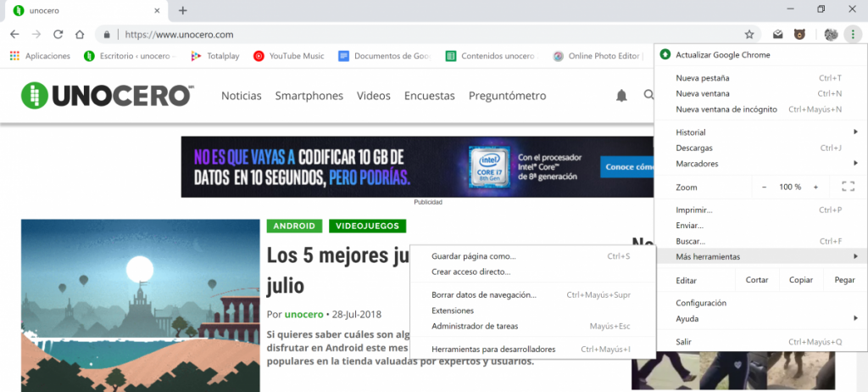868x392 pixels.
Task: Expand the Historial submenu
Action: 760,132
